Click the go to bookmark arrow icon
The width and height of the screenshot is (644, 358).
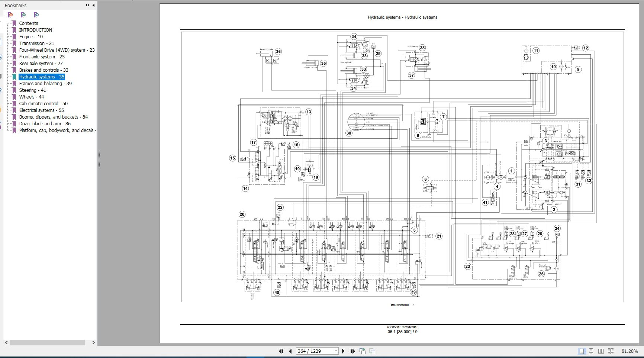[36, 15]
